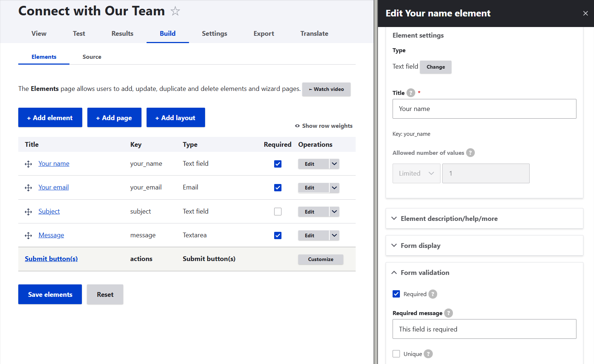Screen dimensions: 594x364
Task: Click Edit button for Message row
Action: [x=314, y=235]
